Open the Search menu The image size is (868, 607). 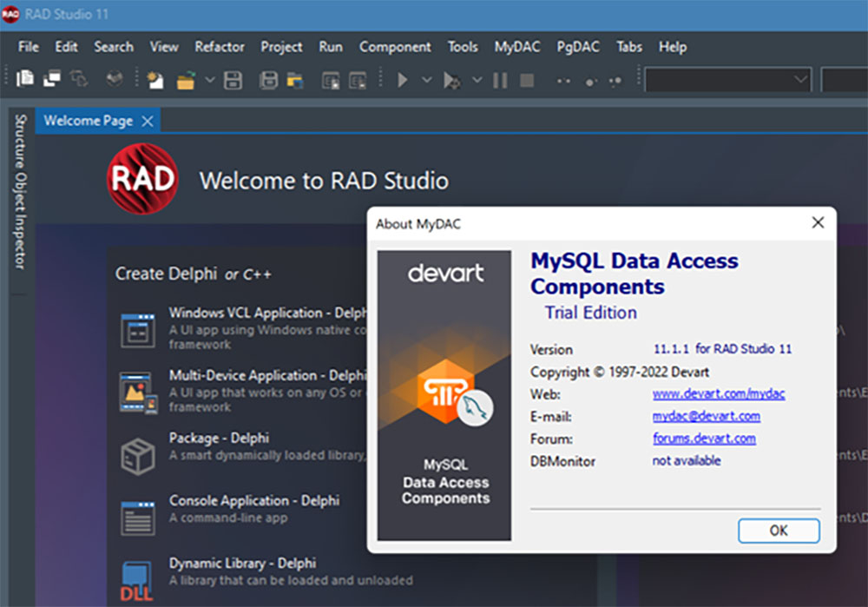pyautogui.click(x=114, y=47)
